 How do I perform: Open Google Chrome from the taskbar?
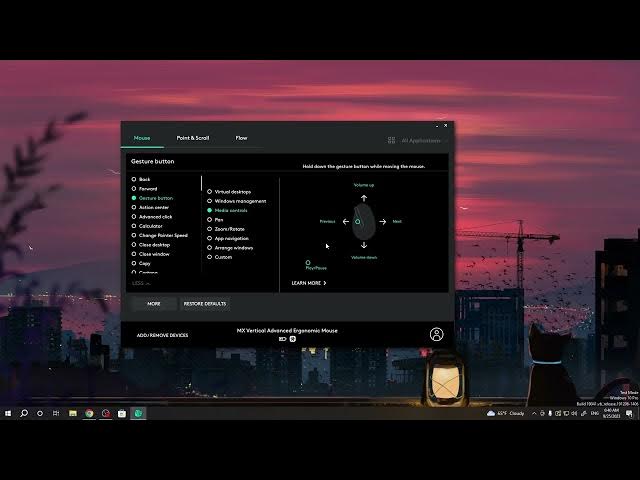(89, 413)
